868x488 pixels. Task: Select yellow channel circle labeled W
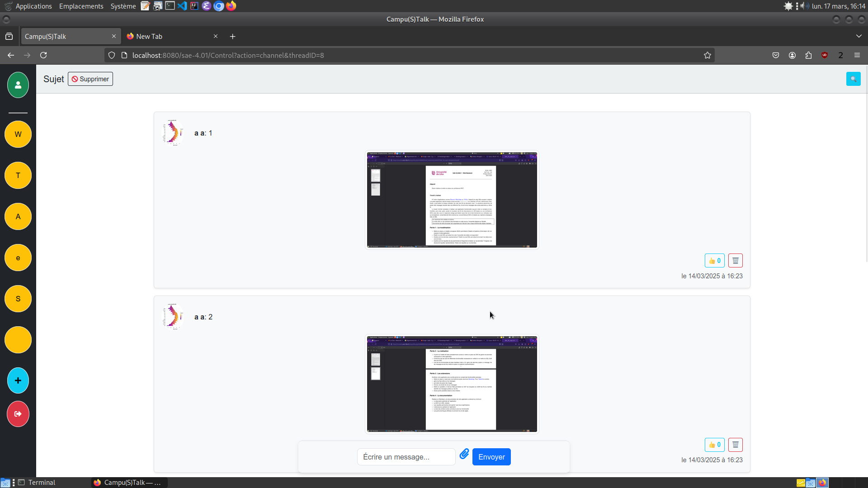coord(18,134)
